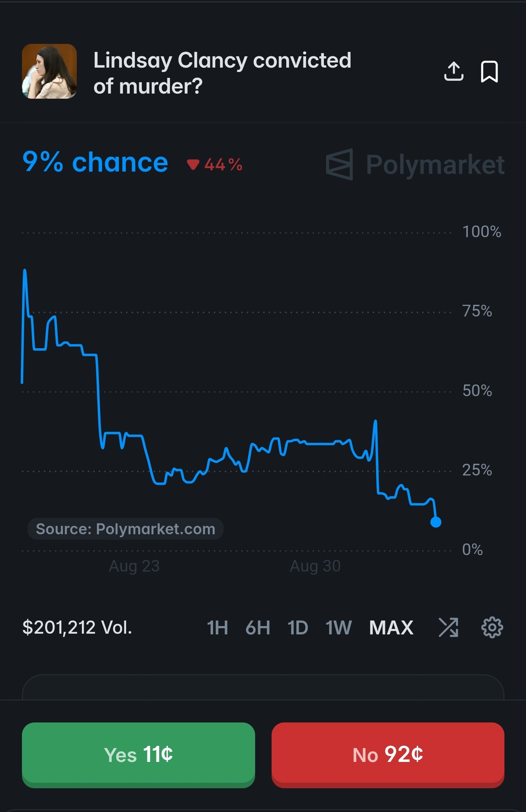
Task: Tap the shuffle arrows icon
Action: [x=448, y=627]
